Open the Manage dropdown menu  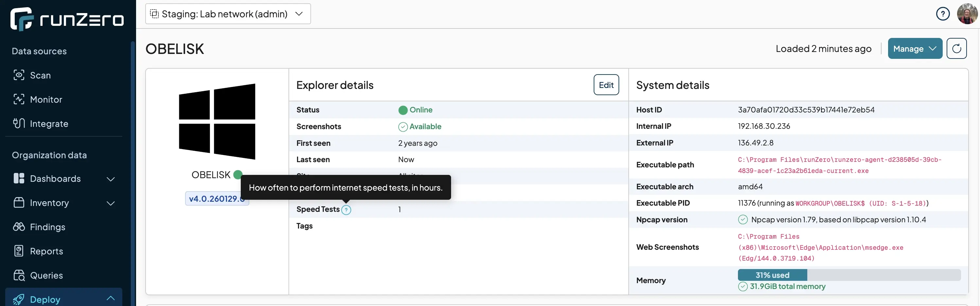[915, 48]
